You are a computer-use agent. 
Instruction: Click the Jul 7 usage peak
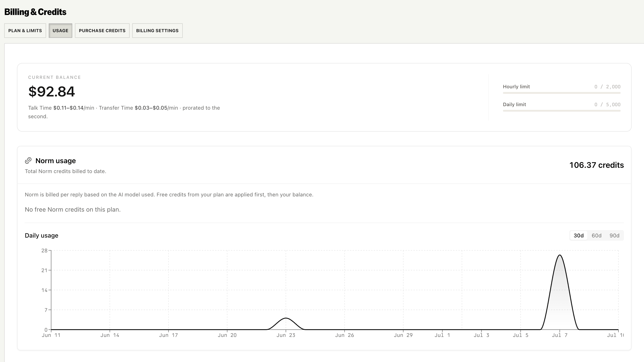tap(560, 255)
